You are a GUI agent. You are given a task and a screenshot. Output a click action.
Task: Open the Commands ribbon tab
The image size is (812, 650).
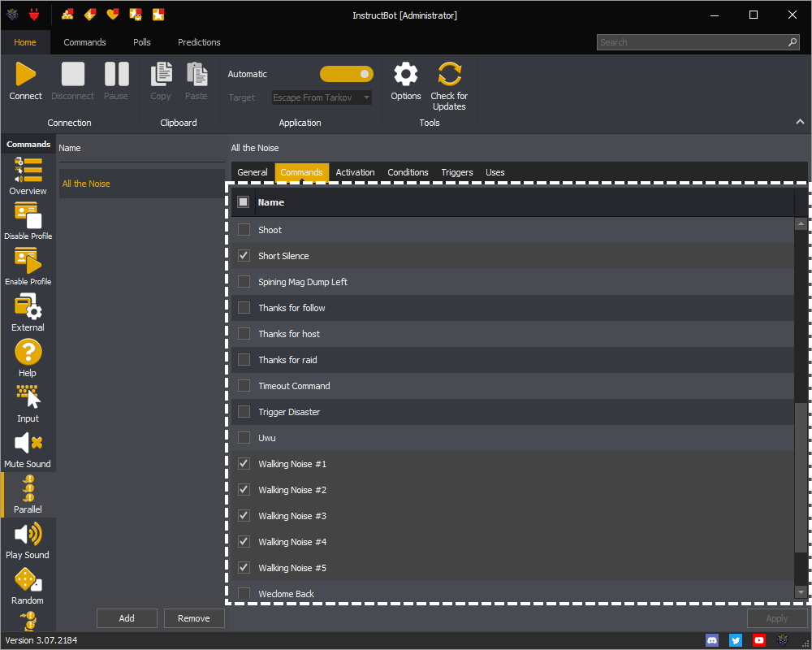(84, 42)
